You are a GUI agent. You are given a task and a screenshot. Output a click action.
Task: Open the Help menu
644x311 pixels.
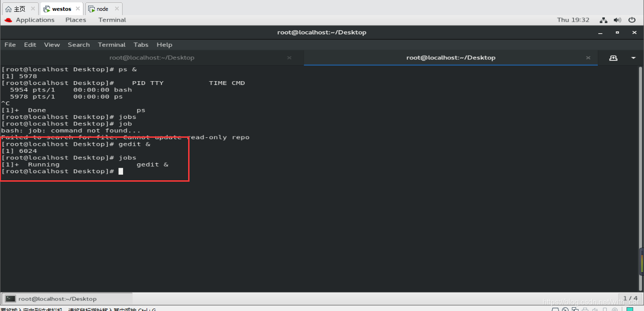(x=165, y=45)
